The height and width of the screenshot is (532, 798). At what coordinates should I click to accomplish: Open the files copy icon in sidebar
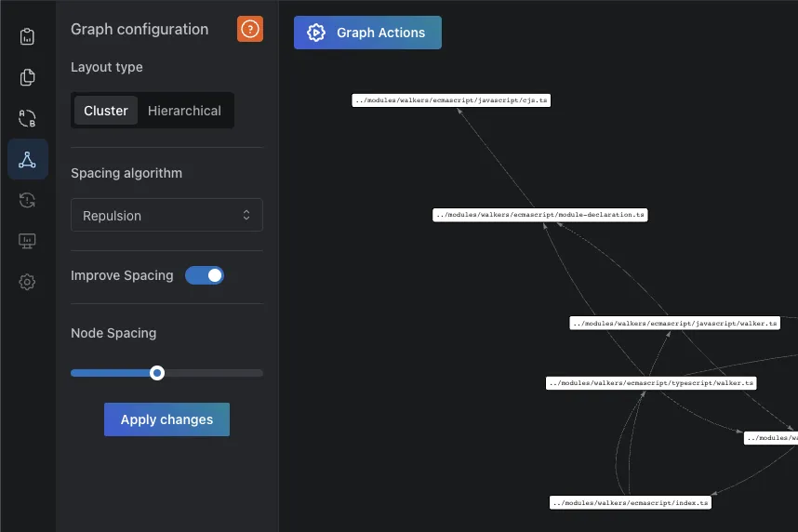point(27,77)
